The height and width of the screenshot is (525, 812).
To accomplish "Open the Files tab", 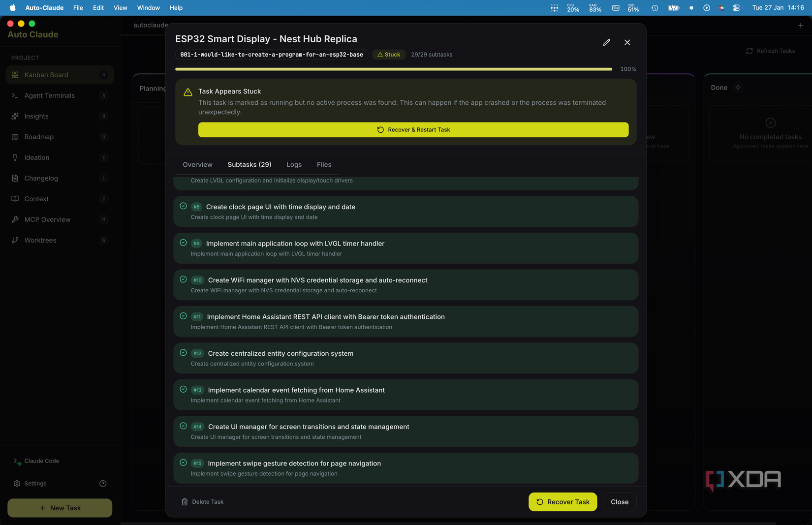I will (324, 165).
